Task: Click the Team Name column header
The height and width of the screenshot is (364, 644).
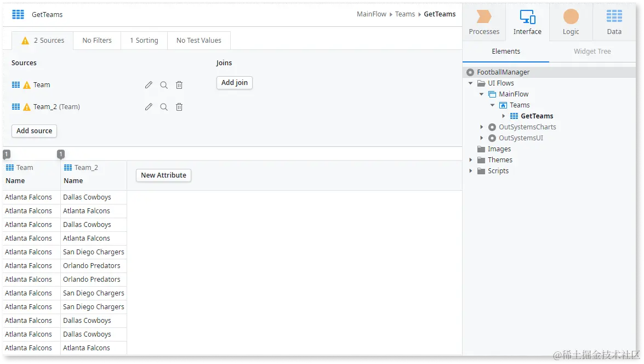Action: 15,181
